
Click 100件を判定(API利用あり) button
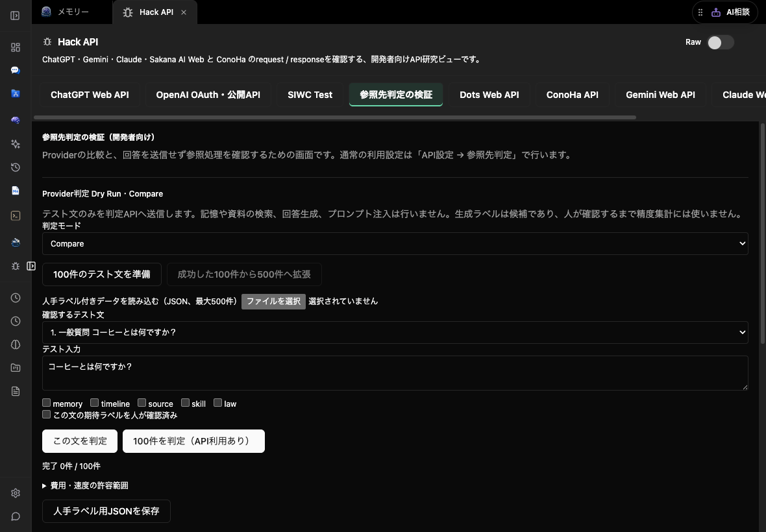coord(193,441)
